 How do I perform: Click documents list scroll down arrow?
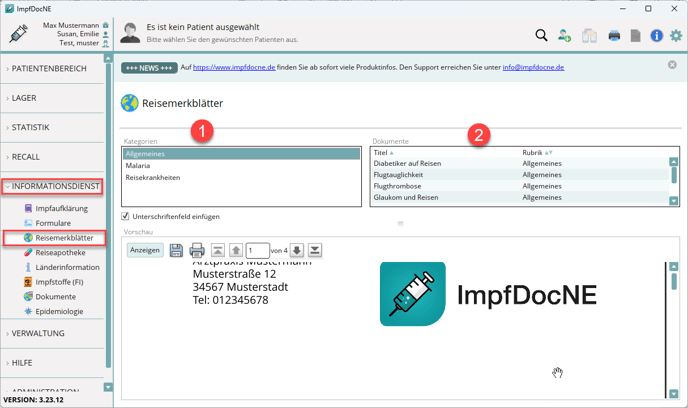tap(674, 200)
